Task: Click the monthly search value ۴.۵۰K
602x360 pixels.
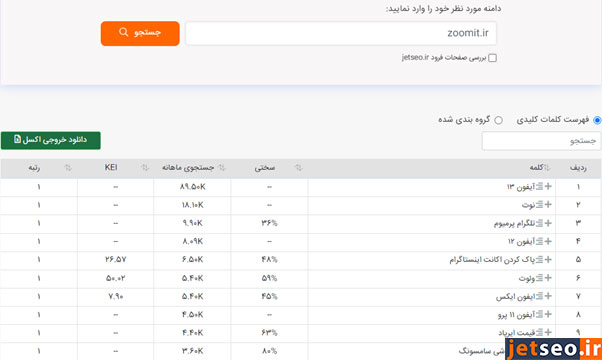Action: click(193, 315)
